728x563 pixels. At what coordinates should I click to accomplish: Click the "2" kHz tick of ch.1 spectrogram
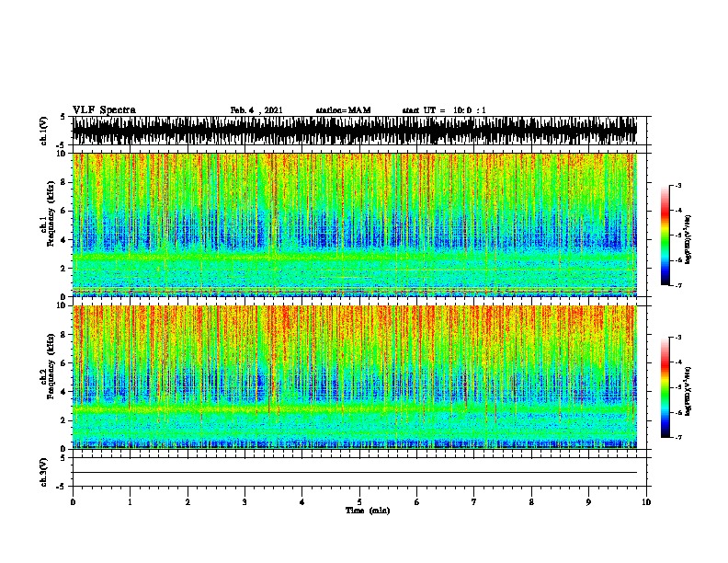click(64, 268)
